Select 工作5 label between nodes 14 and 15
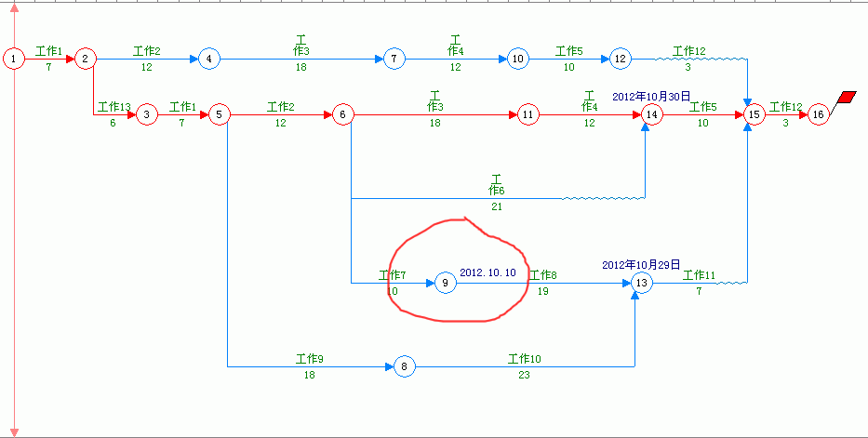868x438 pixels. point(702,106)
